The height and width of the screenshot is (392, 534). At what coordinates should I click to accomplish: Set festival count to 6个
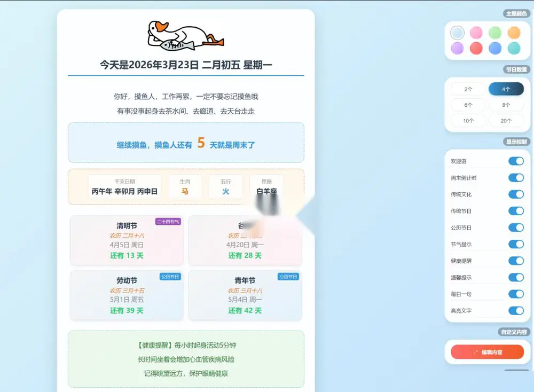[468, 105]
